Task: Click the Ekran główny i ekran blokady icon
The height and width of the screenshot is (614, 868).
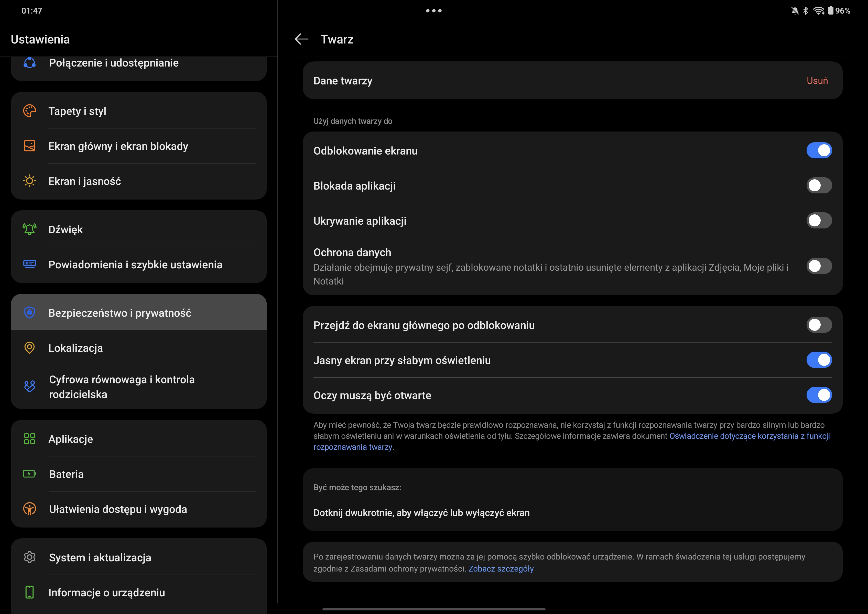Action: [x=29, y=146]
